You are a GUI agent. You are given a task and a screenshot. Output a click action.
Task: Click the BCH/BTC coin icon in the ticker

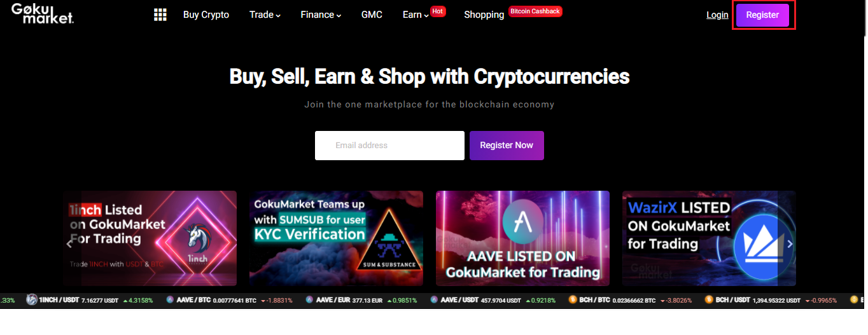(x=573, y=299)
